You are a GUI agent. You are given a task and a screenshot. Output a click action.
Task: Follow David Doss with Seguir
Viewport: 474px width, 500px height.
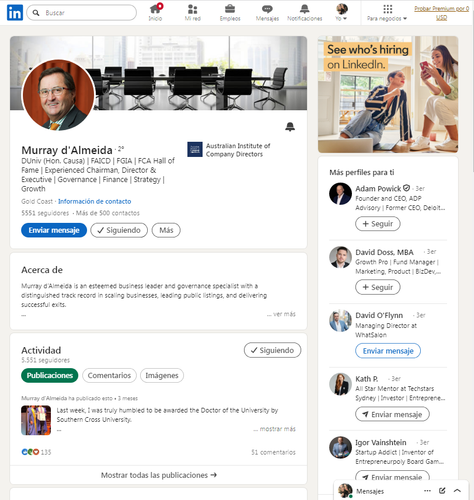tap(378, 287)
